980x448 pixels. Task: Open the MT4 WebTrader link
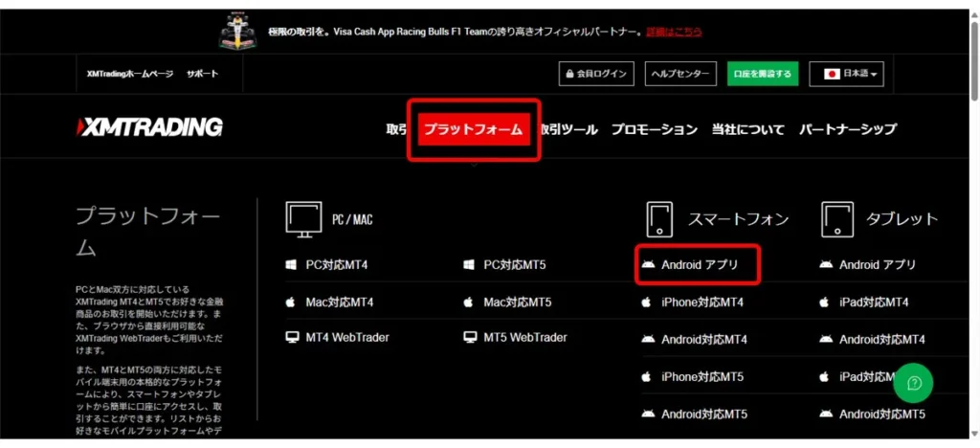click(347, 337)
